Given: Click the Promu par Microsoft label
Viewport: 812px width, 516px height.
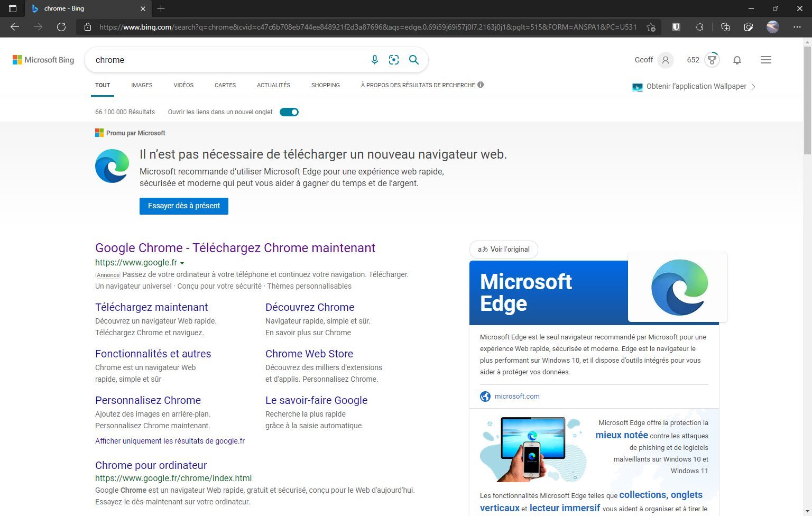Looking at the screenshot, I should [x=130, y=133].
